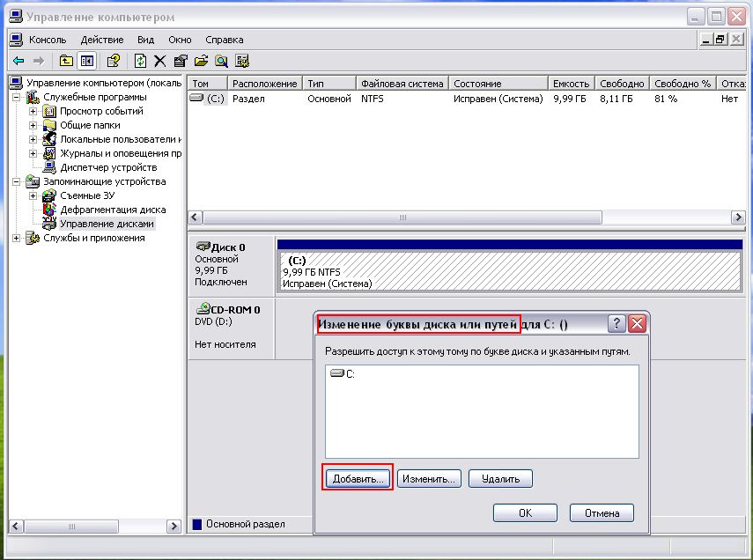Restore the inner MMC child window

tap(720, 40)
